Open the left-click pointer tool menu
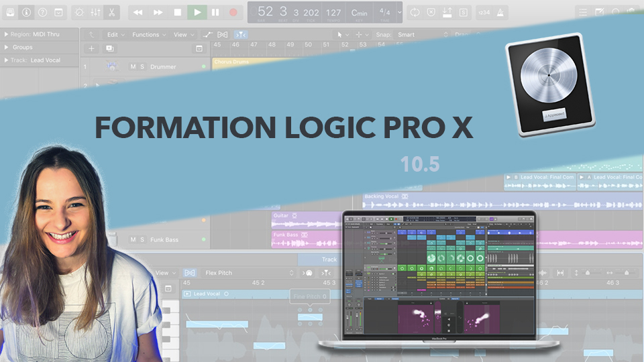The height and width of the screenshot is (362, 644). (343, 35)
